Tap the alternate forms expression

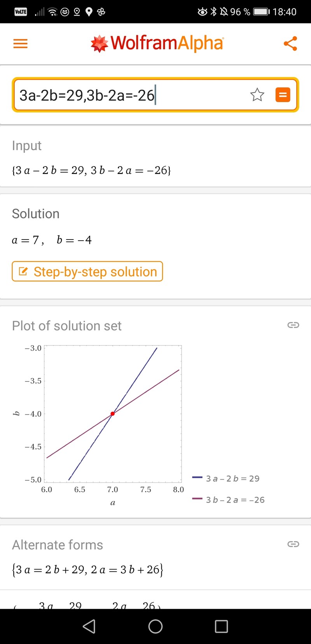(88, 569)
